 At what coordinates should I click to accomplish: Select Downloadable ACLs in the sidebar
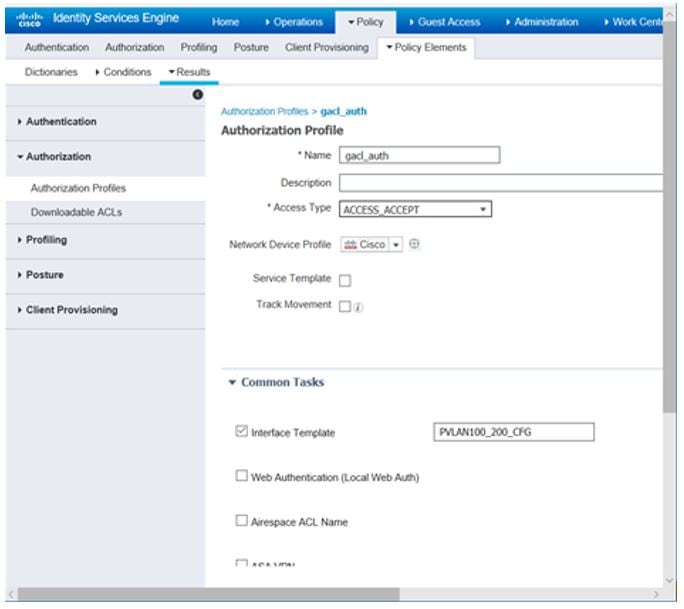tap(76, 212)
